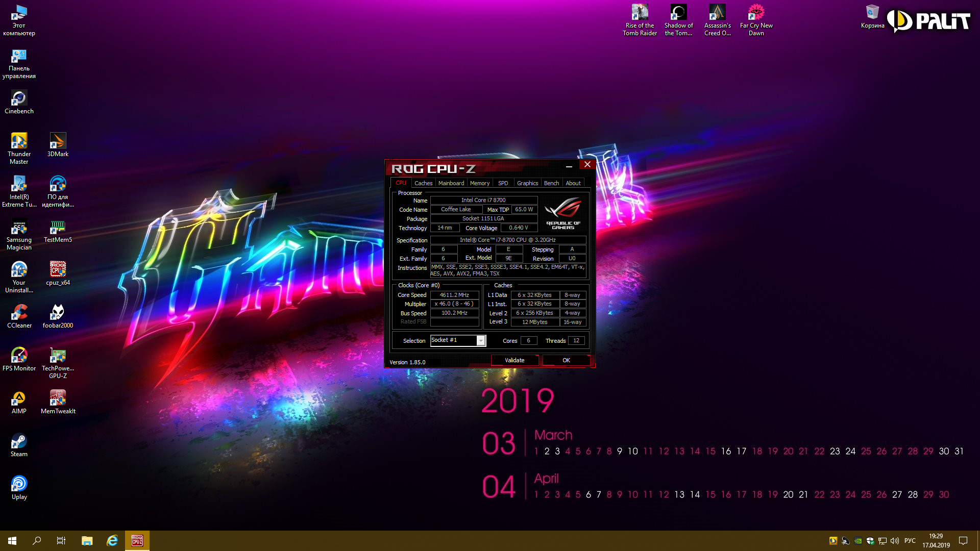Image resolution: width=980 pixels, height=551 pixels.
Task: Open the Thunder Master desktop shortcut
Action: 19,141
